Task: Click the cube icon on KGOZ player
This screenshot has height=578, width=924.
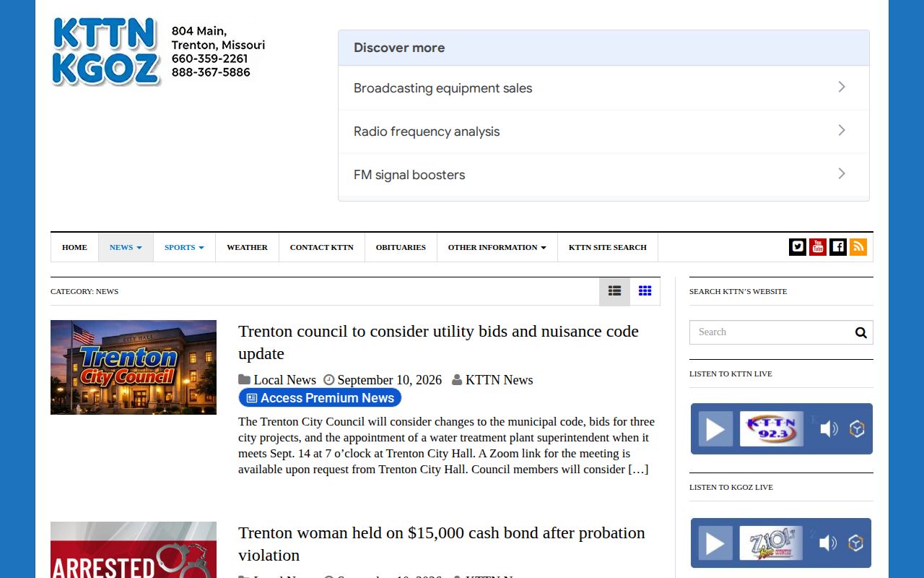Action: (x=856, y=543)
